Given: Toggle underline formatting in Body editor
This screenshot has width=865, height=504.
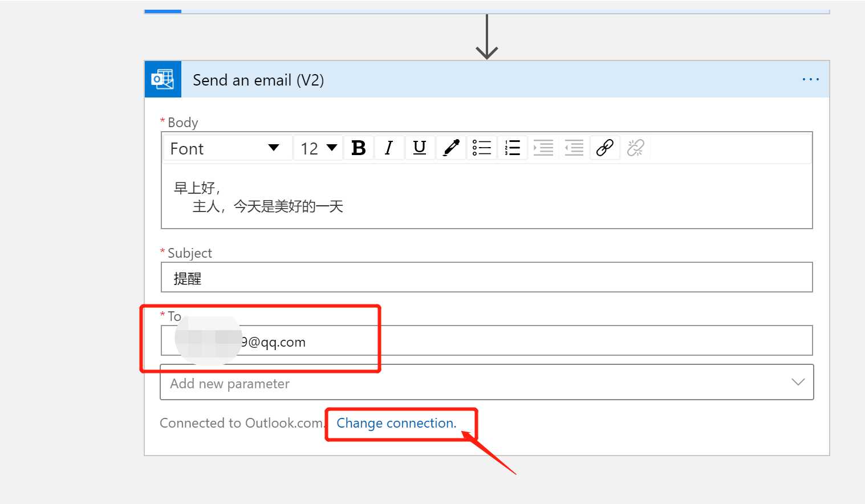Looking at the screenshot, I should tap(420, 148).
